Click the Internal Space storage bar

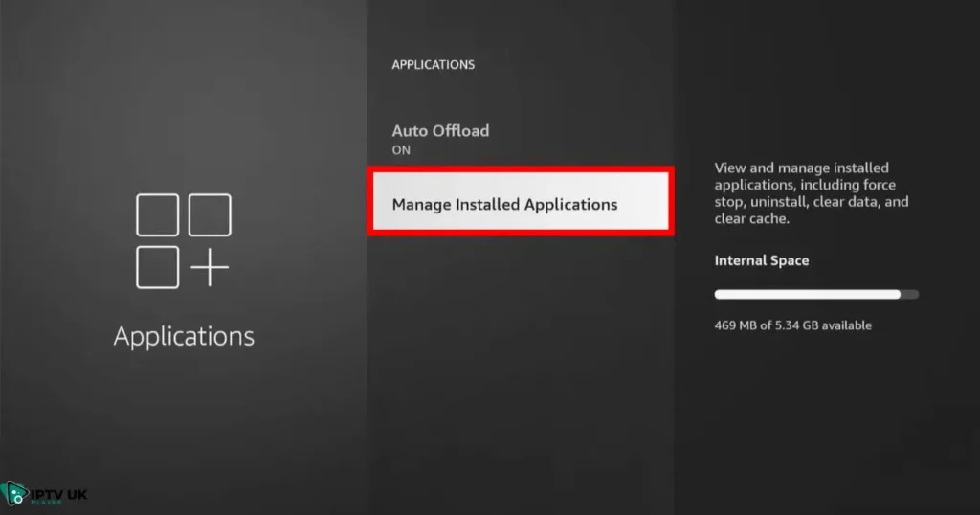(816, 295)
